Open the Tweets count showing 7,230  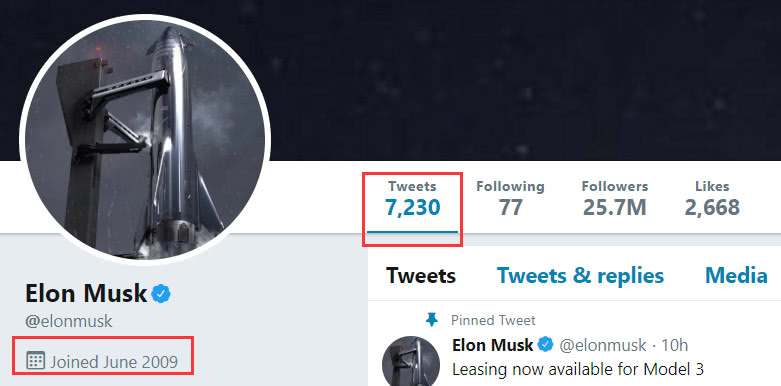(x=412, y=200)
